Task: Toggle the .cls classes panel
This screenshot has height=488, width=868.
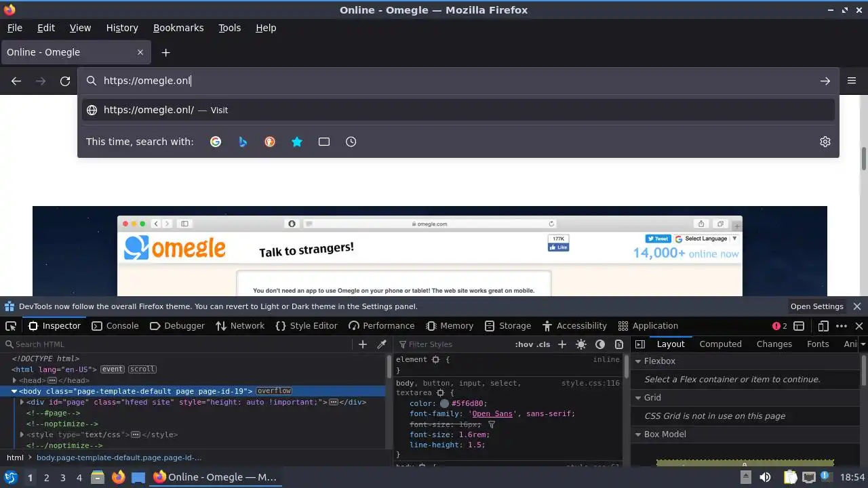Action: 543,344
